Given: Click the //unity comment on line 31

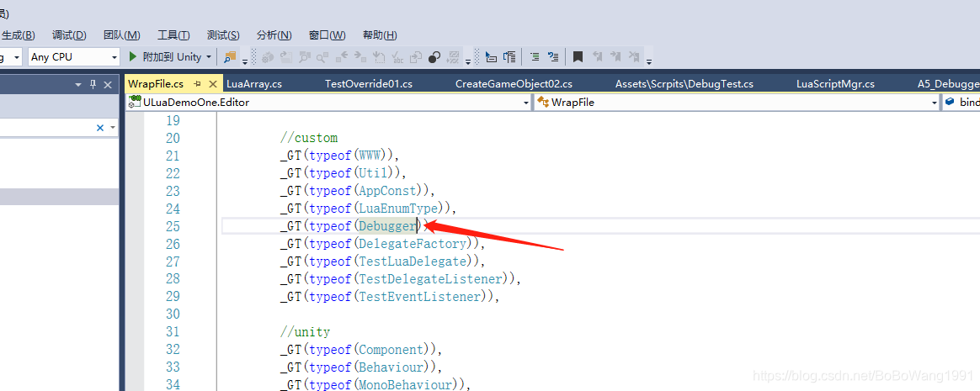Looking at the screenshot, I should tap(305, 331).
